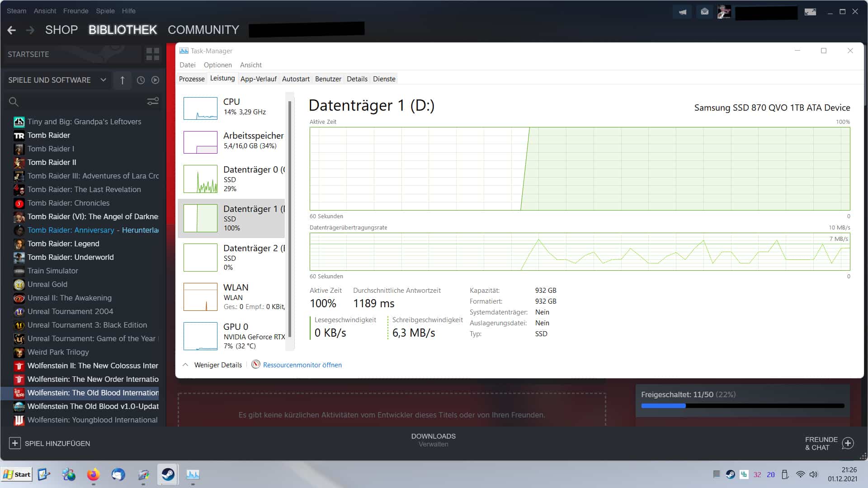Select Wolfenstein: Youngblood International
The height and width of the screenshot is (488, 868).
pyautogui.click(x=92, y=420)
